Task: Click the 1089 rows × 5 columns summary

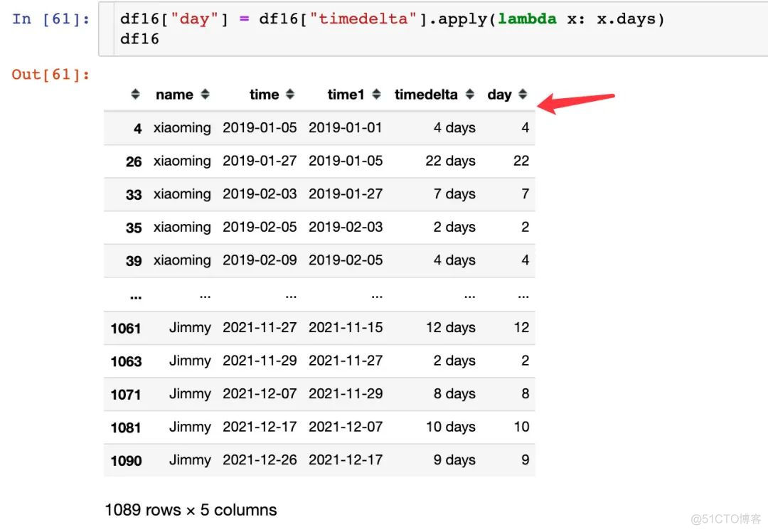Action: [x=191, y=510]
